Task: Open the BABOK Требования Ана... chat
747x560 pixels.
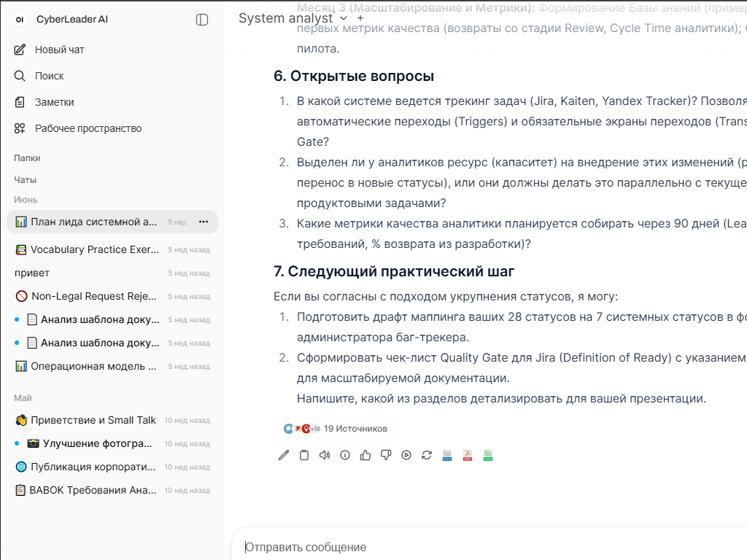Action: (x=112, y=490)
